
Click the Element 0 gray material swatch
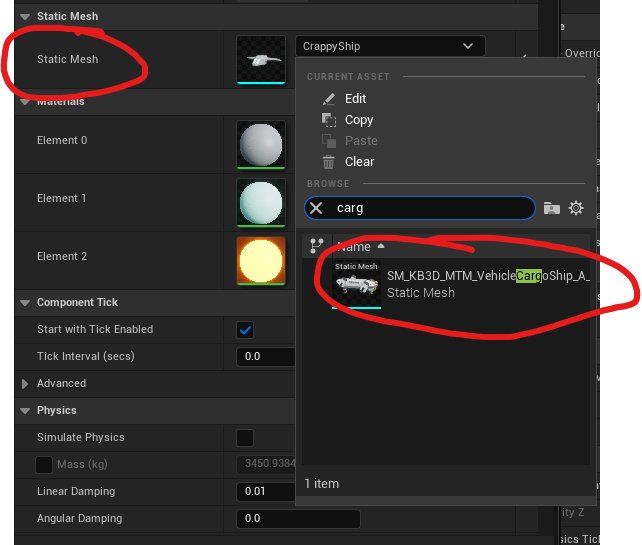261,145
